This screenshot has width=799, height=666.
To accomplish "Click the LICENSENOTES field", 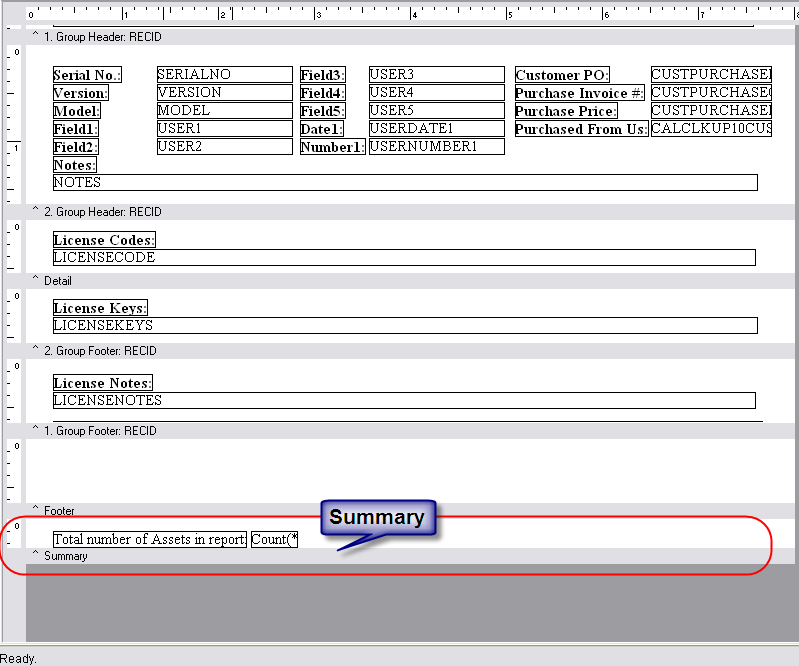I will tap(404, 400).
